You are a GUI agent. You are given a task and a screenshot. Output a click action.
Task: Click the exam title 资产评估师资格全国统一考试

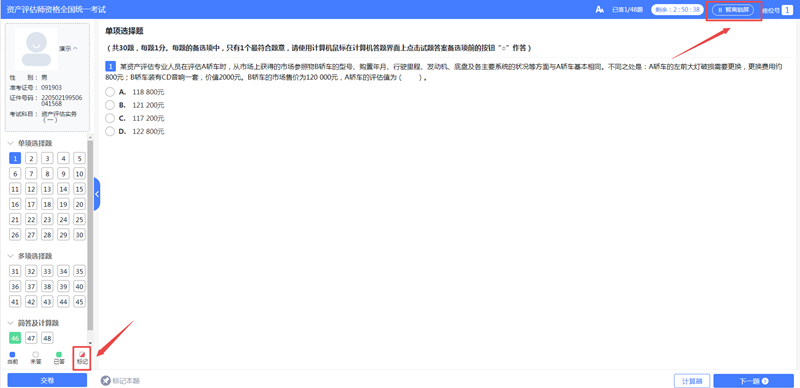(56, 10)
